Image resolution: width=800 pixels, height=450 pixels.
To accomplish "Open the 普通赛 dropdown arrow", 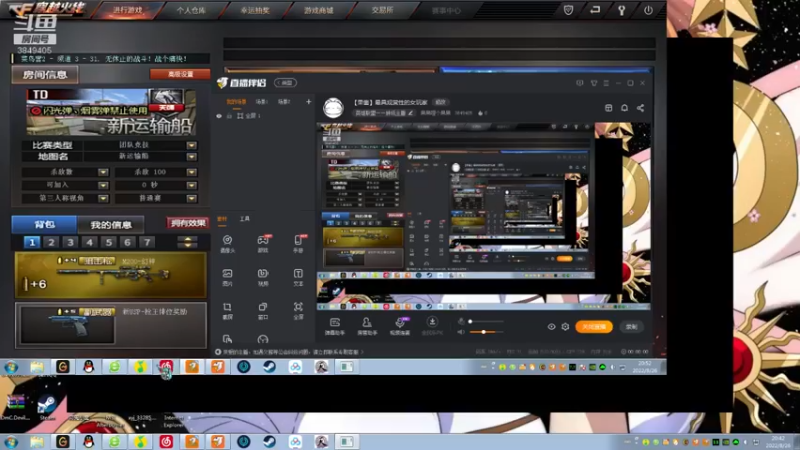I will pos(191,198).
